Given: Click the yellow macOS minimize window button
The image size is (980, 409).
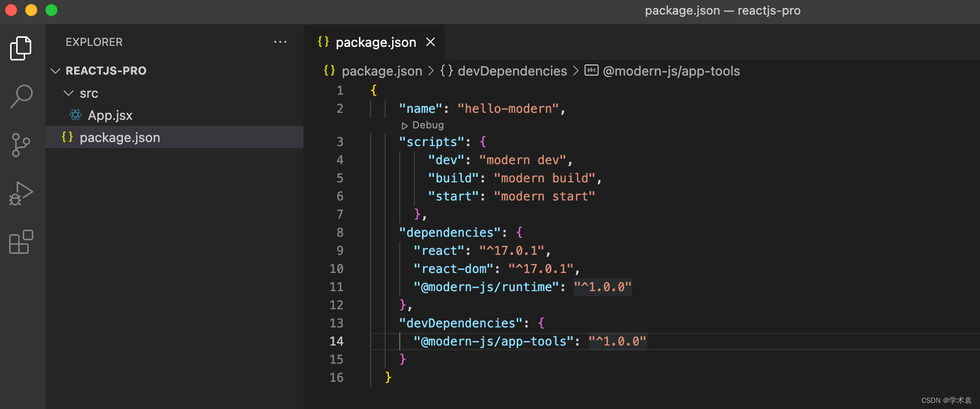Looking at the screenshot, I should 31,10.
